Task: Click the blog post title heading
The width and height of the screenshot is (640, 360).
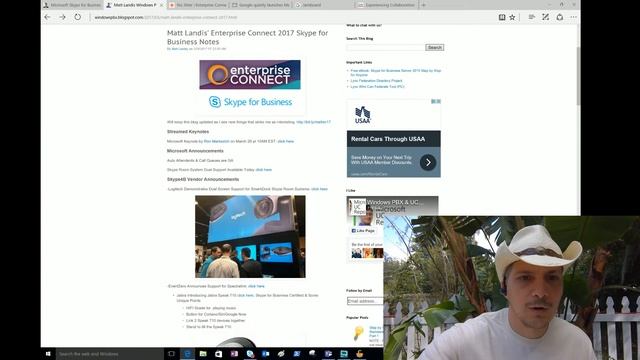Action: point(247,37)
